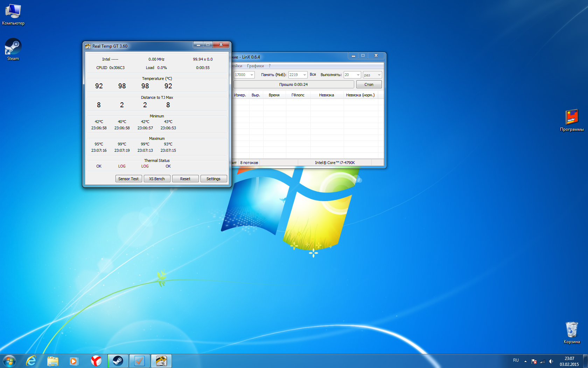This screenshot has height=368, width=588.
Task: Click the ГФлопс column header
Action: pos(298,95)
